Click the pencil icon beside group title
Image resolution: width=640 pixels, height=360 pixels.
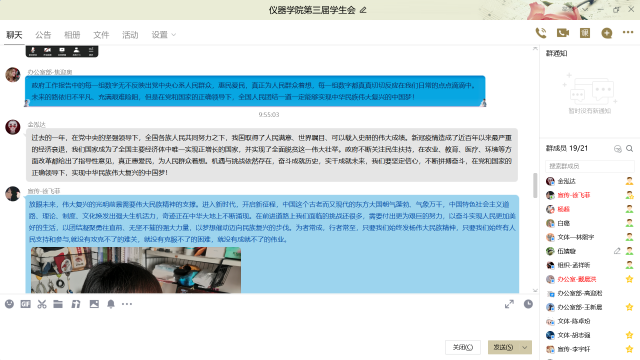pyautogui.click(x=363, y=10)
